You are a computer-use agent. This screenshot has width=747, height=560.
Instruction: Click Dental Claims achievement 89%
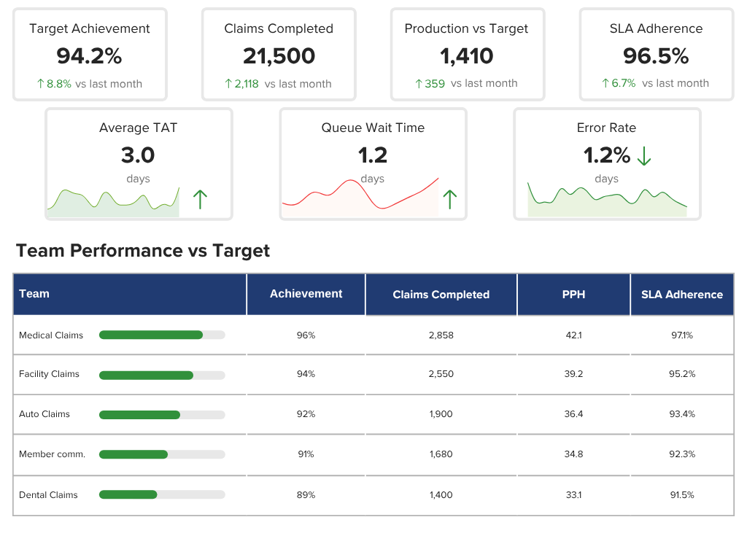click(306, 495)
